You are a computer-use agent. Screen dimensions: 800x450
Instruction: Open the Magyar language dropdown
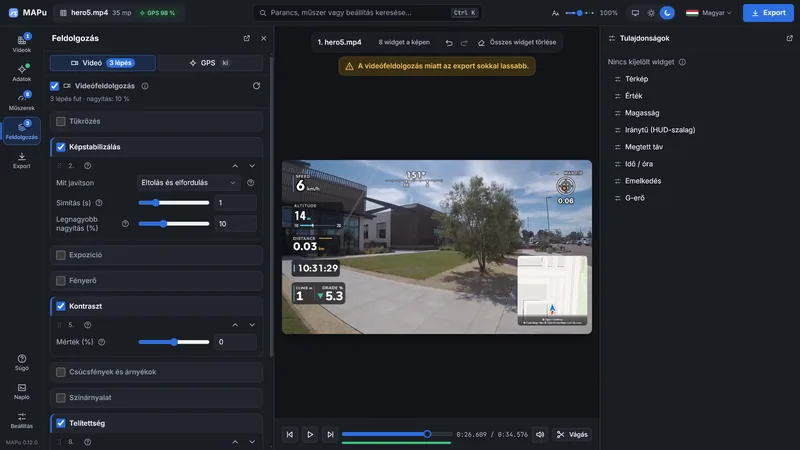(x=709, y=13)
